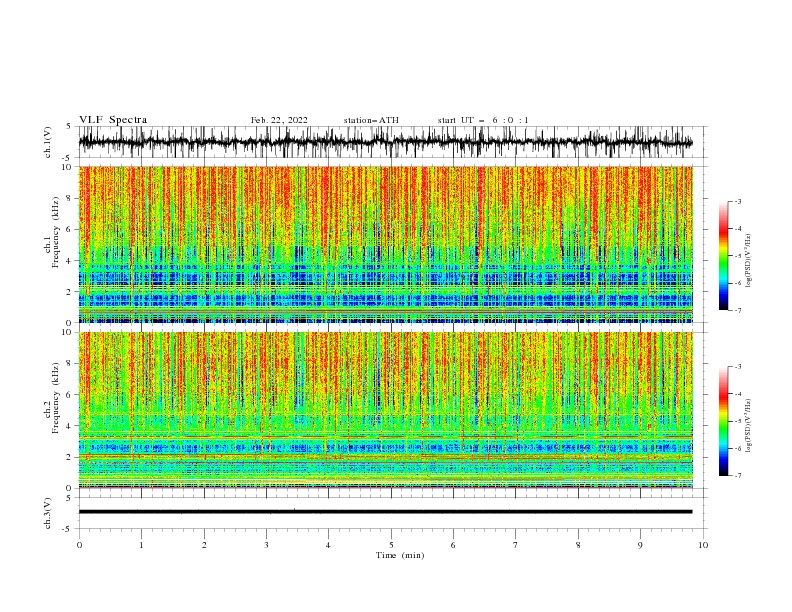Click the '-7' label on ch.2 color bar
792x612 pixels.
pos(738,476)
